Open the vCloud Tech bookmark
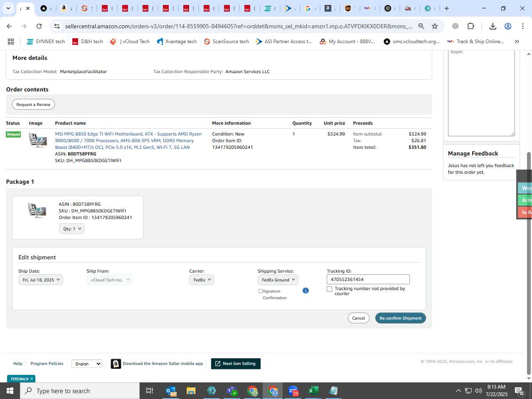The width and height of the screenshot is (532, 399). (130, 42)
